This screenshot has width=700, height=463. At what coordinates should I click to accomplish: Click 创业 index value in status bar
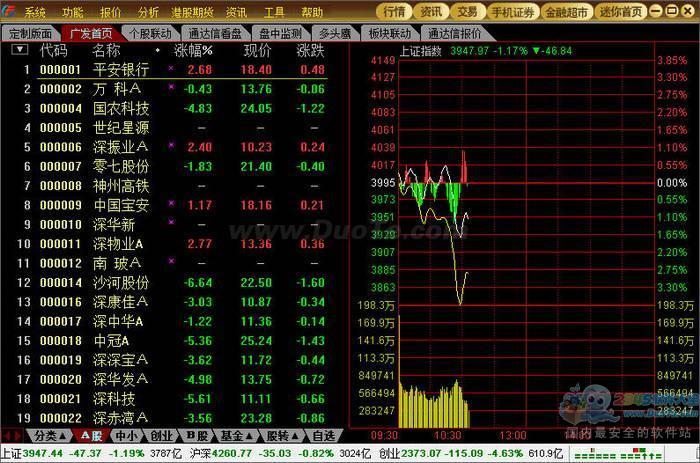pos(421,454)
